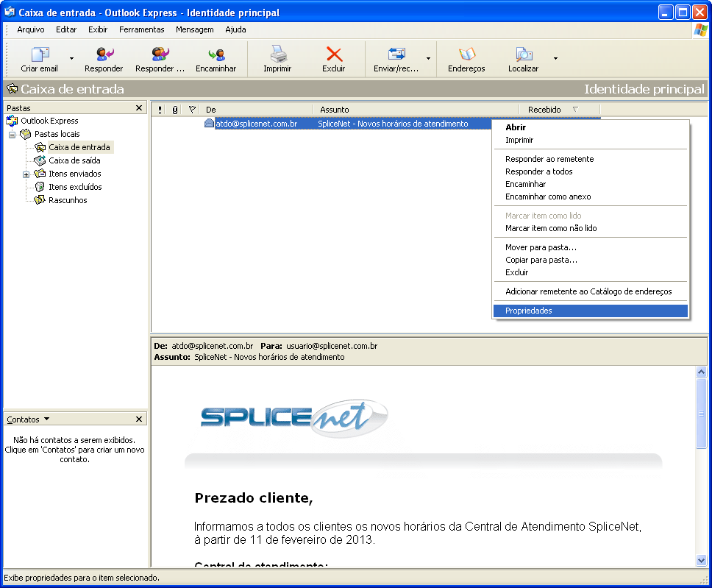Click the Encaminhar toolbar icon
The image size is (712, 588).
click(x=216, y=54)
